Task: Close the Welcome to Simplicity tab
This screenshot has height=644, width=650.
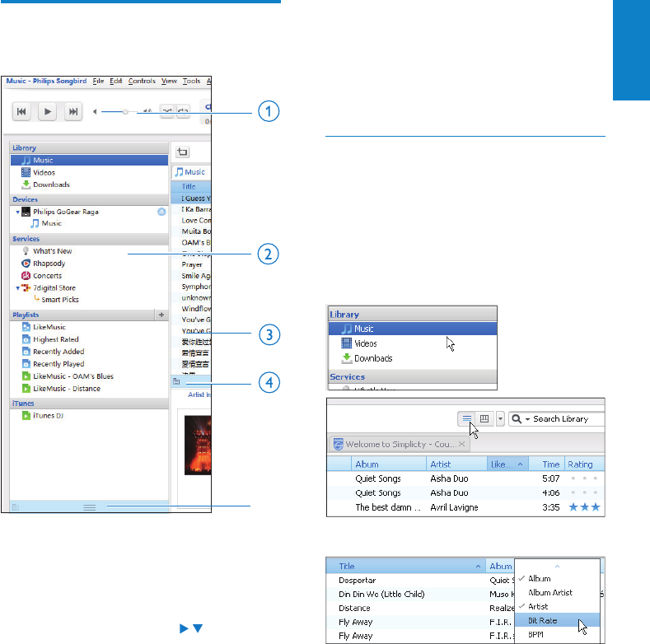Action: (462, 444)
